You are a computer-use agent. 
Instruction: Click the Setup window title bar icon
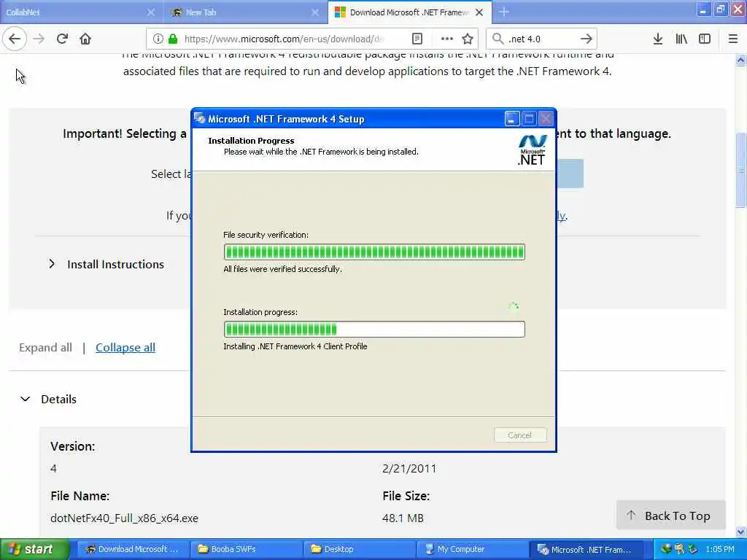point(200,119)
